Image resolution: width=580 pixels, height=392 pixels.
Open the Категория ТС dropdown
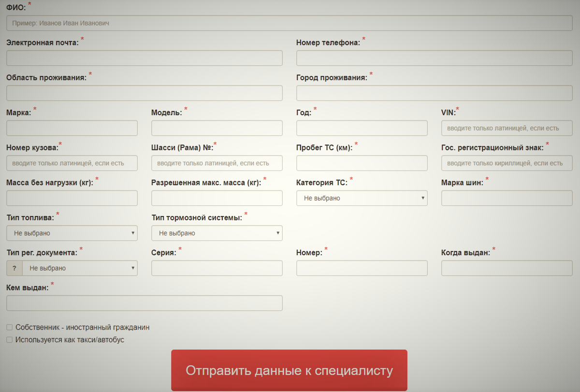362,198
